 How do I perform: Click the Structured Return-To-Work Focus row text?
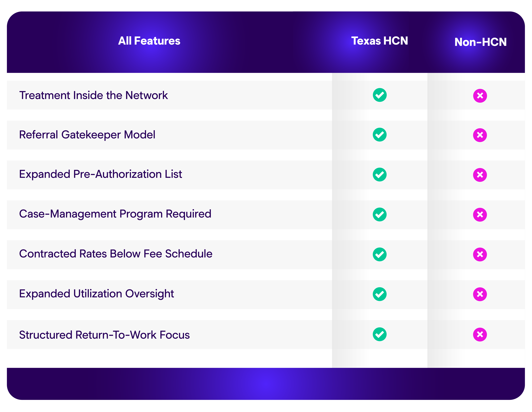coord(104,335)
